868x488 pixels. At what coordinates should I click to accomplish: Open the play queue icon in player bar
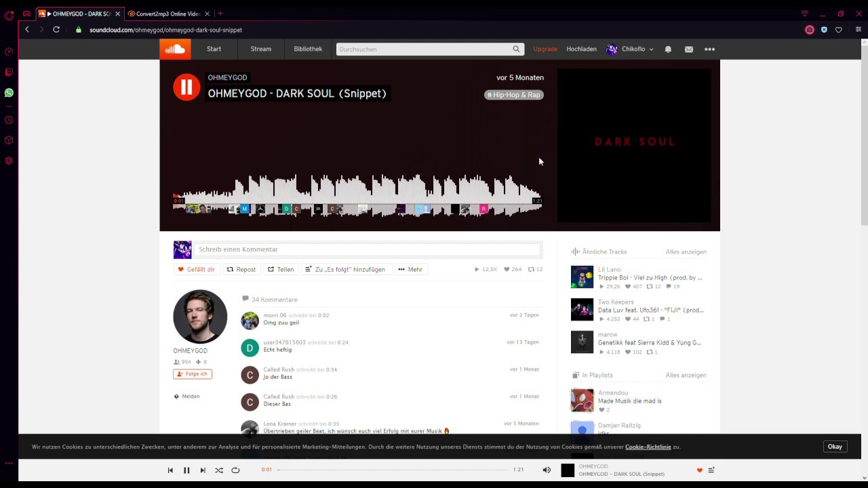pos(711,470)
